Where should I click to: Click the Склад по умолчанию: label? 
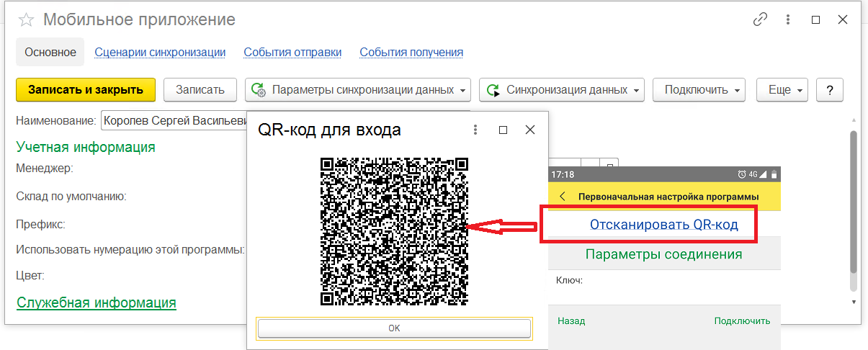71,196
